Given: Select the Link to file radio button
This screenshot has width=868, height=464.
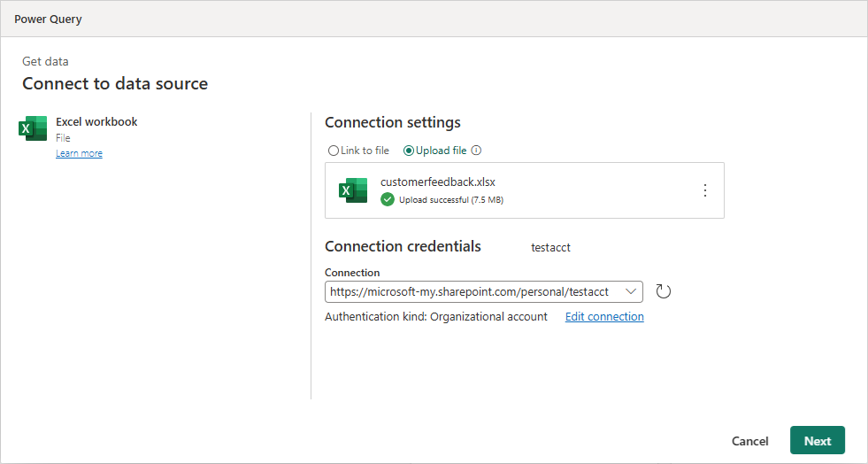Looking at the screenshot, I should point(334,151).
